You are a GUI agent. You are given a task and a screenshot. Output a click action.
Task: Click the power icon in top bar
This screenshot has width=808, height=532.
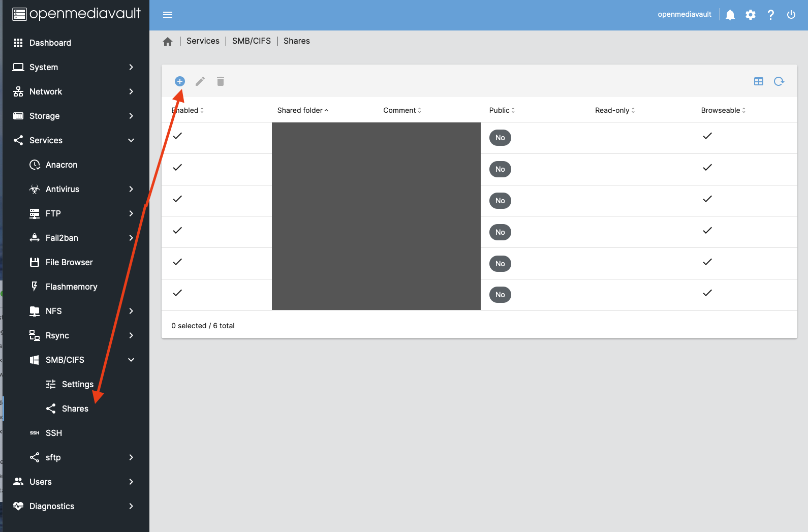[791, 15]
